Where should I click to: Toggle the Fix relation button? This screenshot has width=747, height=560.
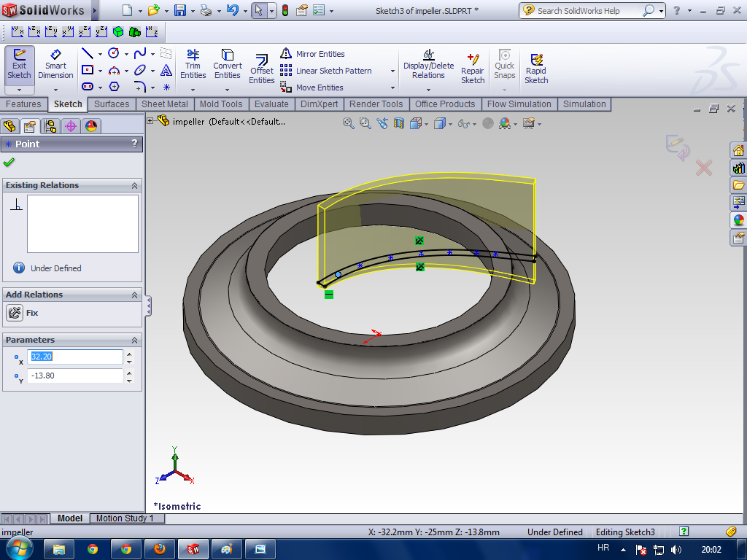tap(15, 313)
